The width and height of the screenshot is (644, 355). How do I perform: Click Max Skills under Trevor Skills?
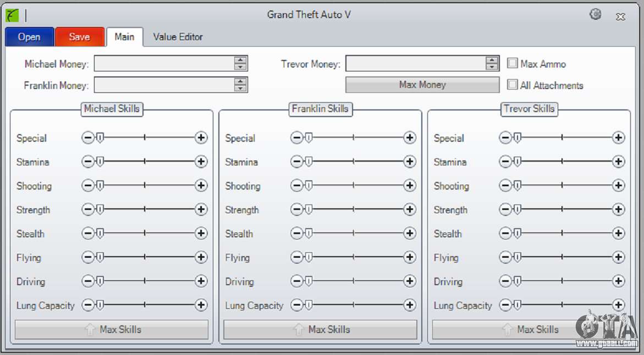coord(529,330)
